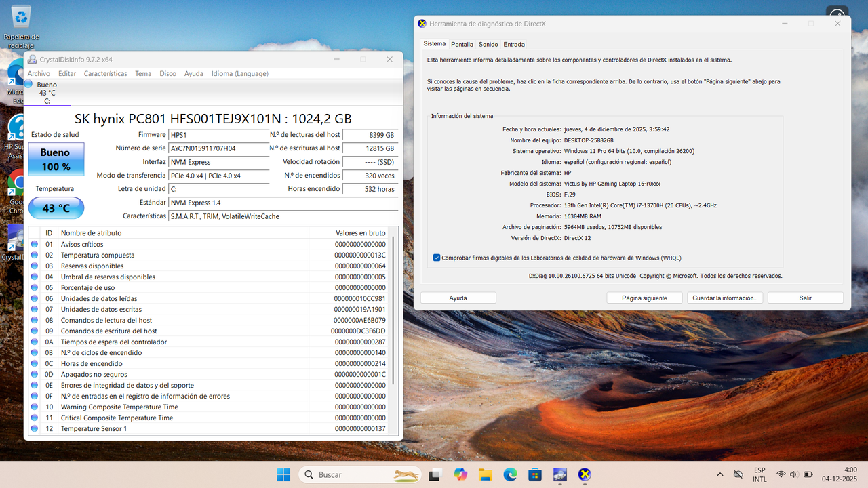Launch Microsoft Edge from the taskbar
868x488 pixels.
click(x=509, y=474)
